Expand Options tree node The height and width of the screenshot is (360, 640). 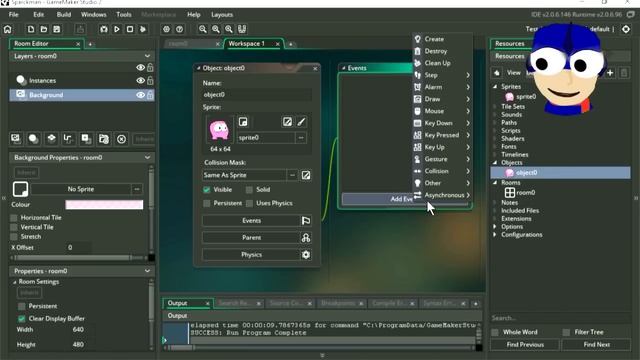(495, 227)
